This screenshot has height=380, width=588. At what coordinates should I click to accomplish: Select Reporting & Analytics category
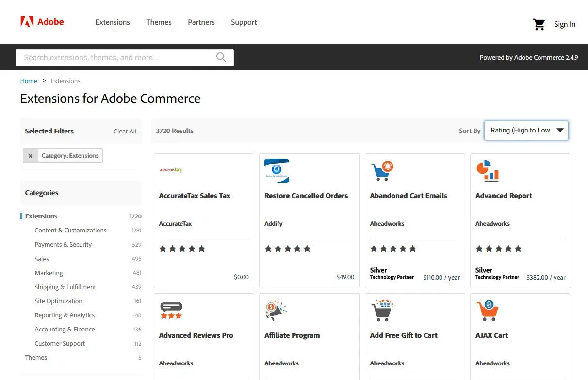[x=65, y=315]
